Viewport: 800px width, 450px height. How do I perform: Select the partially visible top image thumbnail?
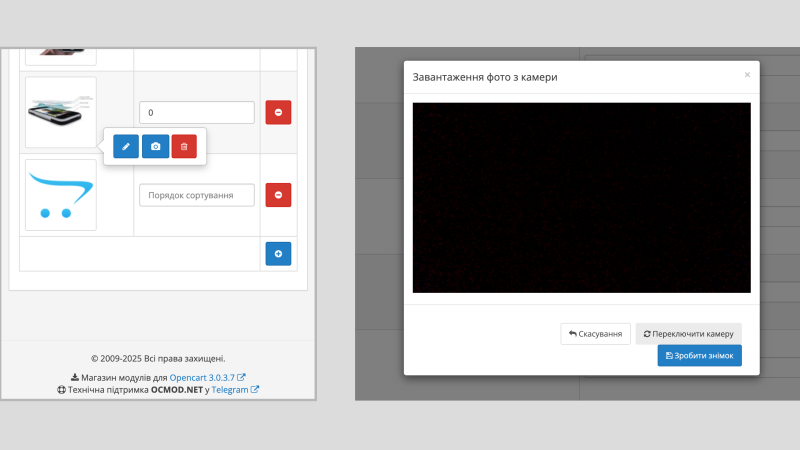[x=61, y=57]
